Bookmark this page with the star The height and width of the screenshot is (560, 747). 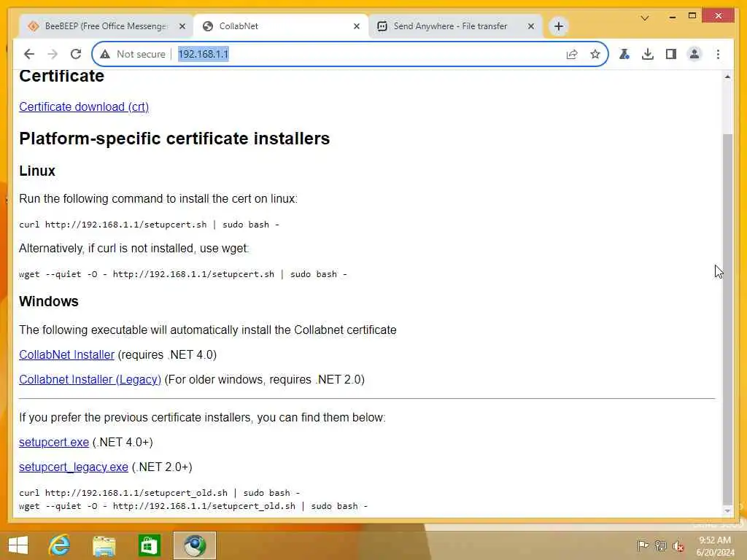click(x=595, y=54)
